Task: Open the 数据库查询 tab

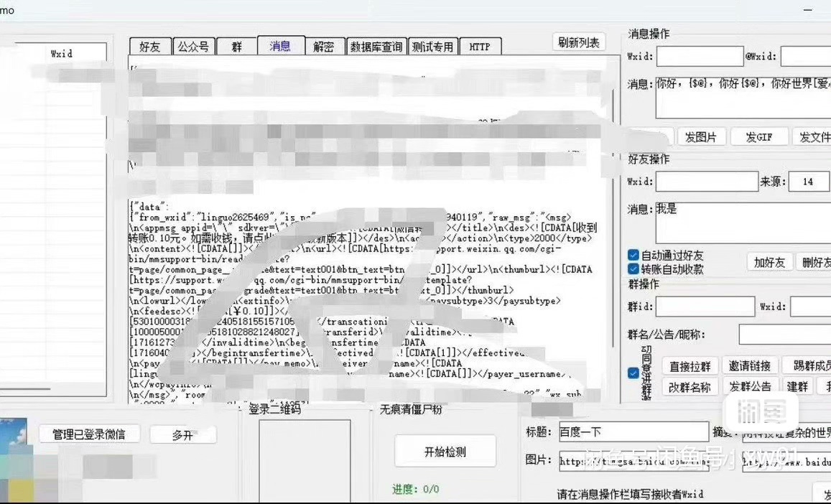Action: click(376, 47)
